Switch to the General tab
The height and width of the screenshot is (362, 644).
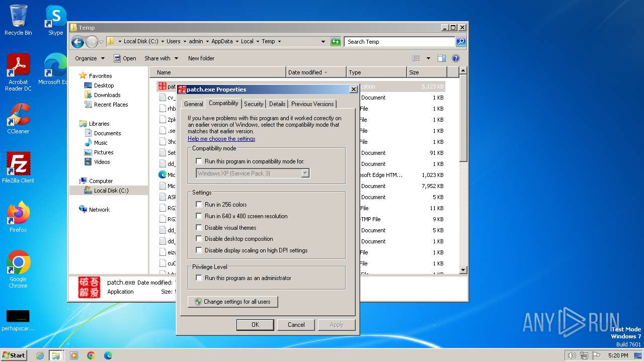pos(193,104)
